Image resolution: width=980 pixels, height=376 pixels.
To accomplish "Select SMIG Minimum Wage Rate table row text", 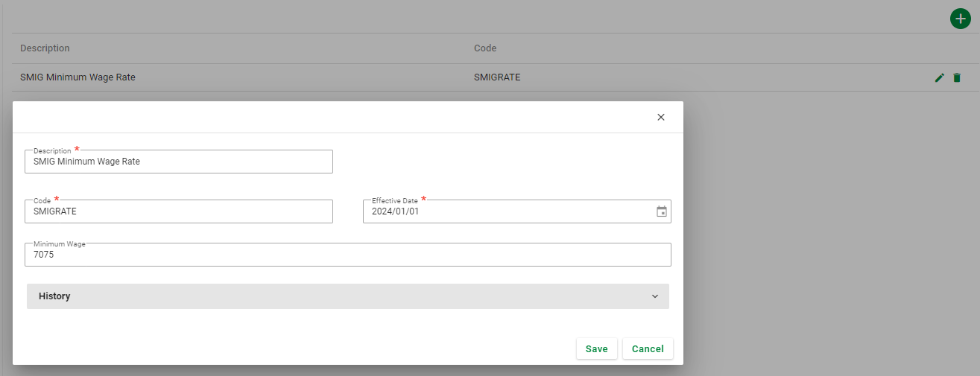I will coord(78,77).
